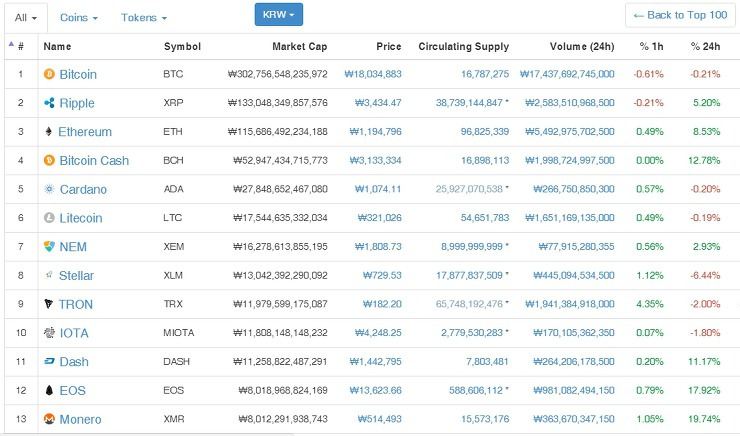Click the Cardano logo icon
Image resolution: width=740 pixels, height=436 pixels.
[49, 189]
